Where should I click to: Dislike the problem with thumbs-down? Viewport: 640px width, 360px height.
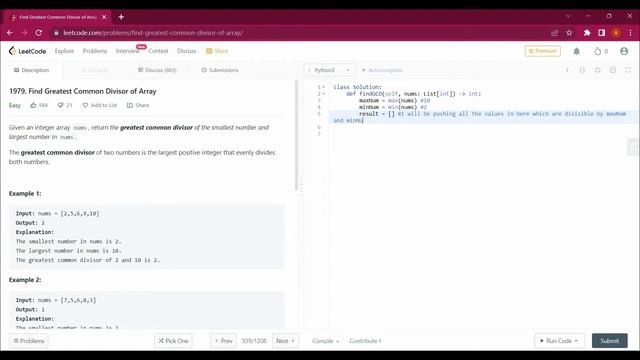(65, 105)
